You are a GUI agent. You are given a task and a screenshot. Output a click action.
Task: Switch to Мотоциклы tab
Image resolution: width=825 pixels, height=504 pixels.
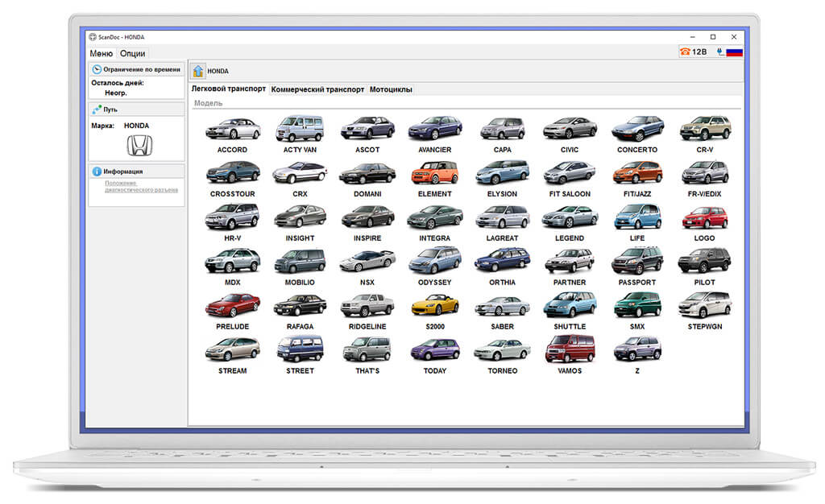[x=391, y=89]
